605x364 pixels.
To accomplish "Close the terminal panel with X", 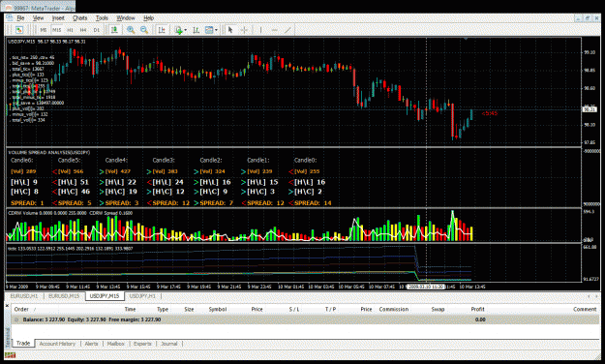I will [x=8, y=305].
